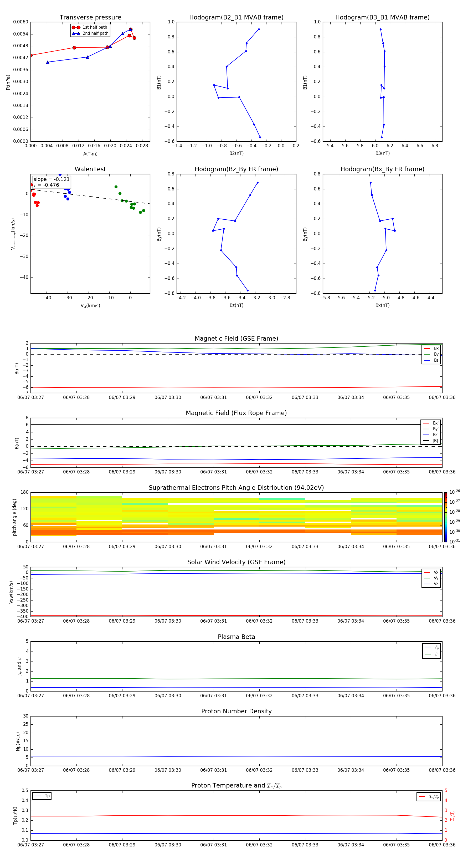
Task: Click the "B3(nT)" x-axis label
Action: [382, 153]
